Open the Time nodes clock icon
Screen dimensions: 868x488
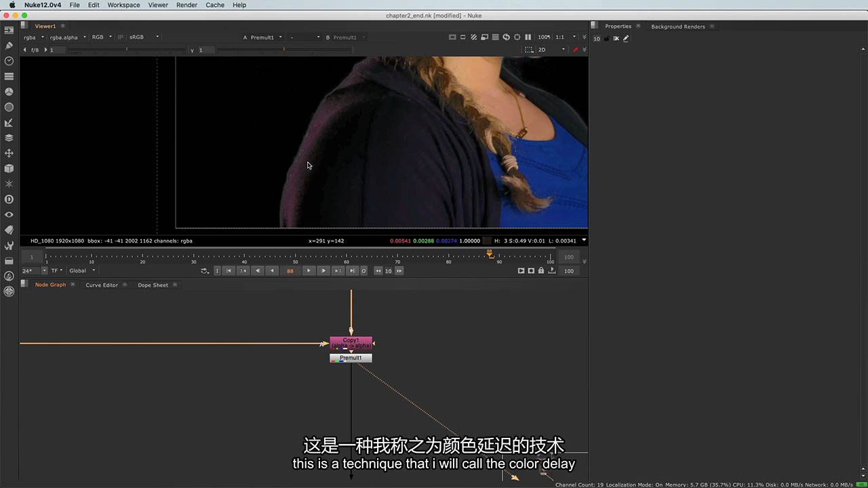(9, 61)
